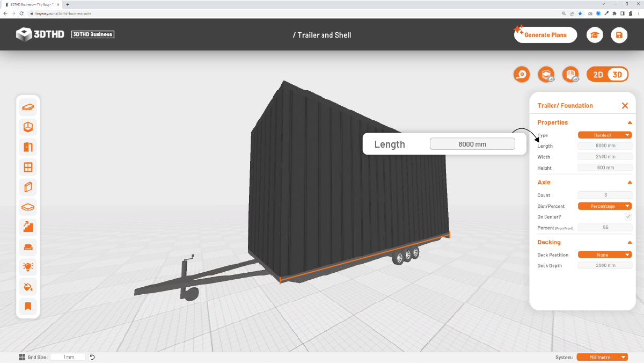
Task: Click the Percent From Front field
Action: 605,228
